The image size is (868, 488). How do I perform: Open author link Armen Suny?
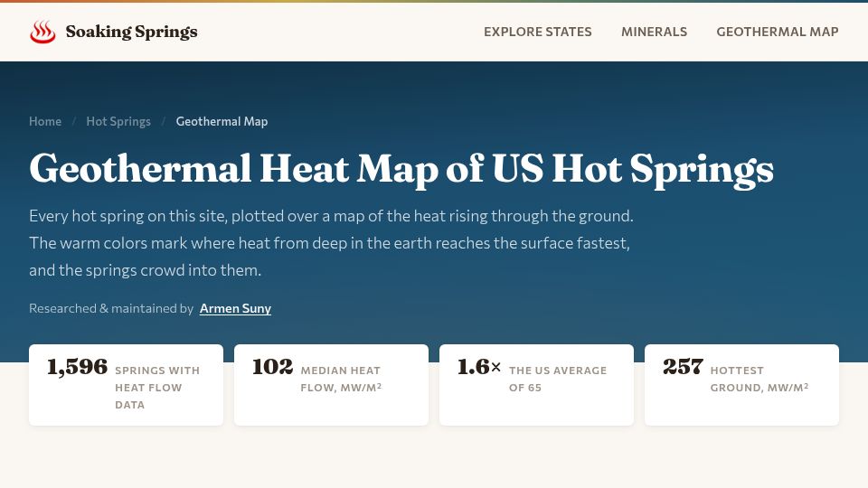(x=235, y=308)
